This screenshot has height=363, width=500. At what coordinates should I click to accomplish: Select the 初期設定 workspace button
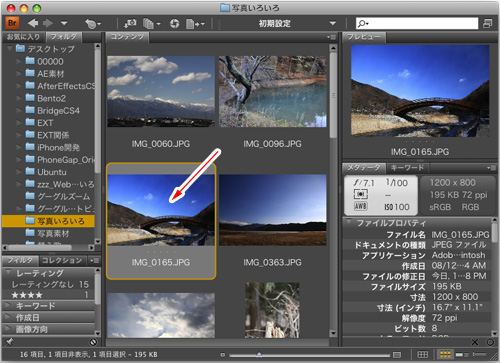coord(275,24)
